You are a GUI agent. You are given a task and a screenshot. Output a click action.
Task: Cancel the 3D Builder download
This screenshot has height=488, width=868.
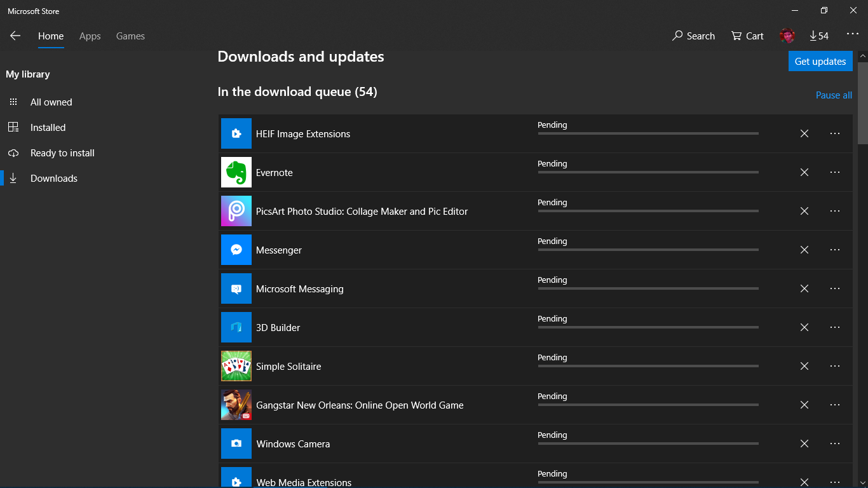[804, 327]
